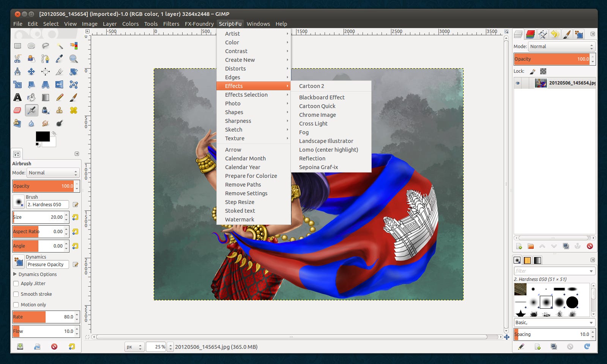Open the Sketch submenu in Script-Fu
The height and width of the screenshot is (364, 607).
tap(254, 130)
